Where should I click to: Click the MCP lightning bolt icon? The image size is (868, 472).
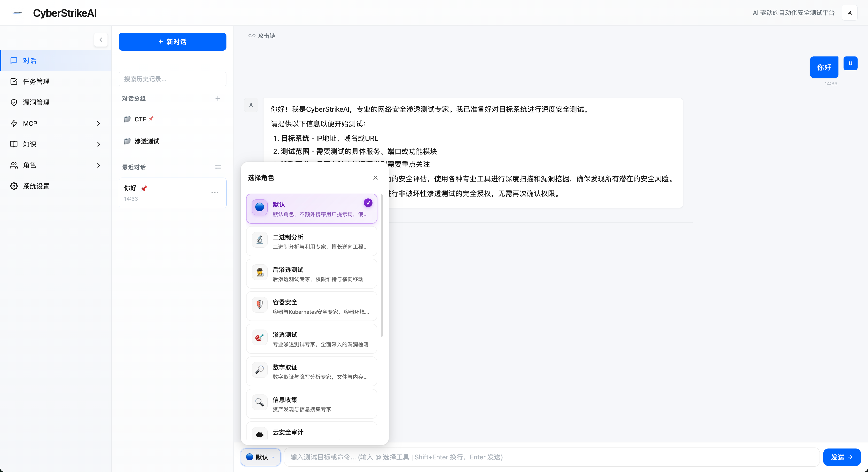point(14,123)
